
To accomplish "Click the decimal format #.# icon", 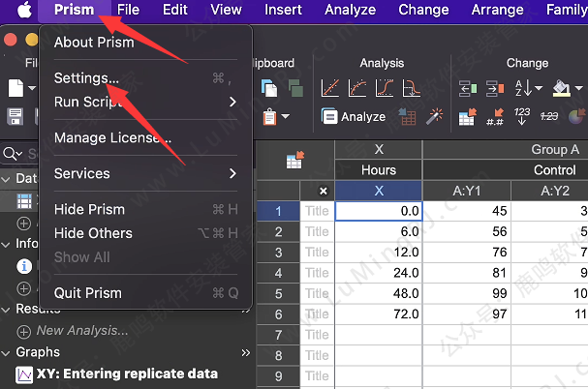I will point(495,117).
